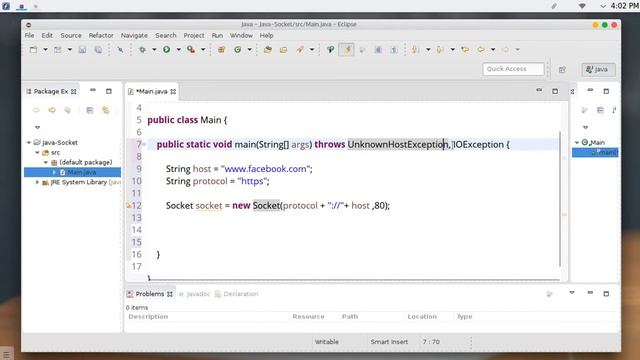Click the Run External Tools icon

pos(191,49)
